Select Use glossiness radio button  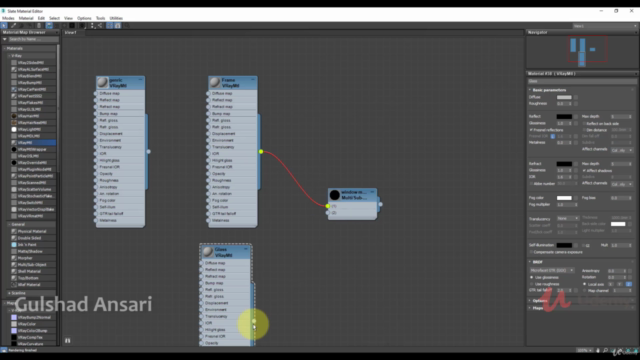[531, 277]
